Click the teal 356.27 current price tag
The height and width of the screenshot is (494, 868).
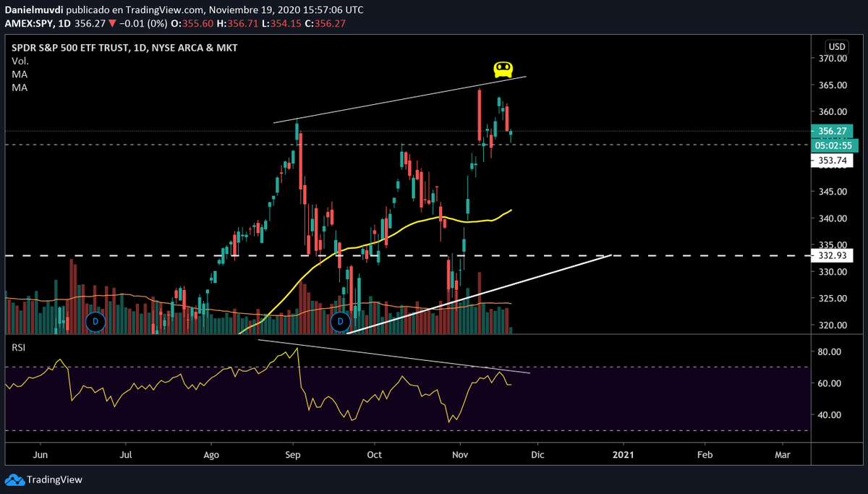833,132
